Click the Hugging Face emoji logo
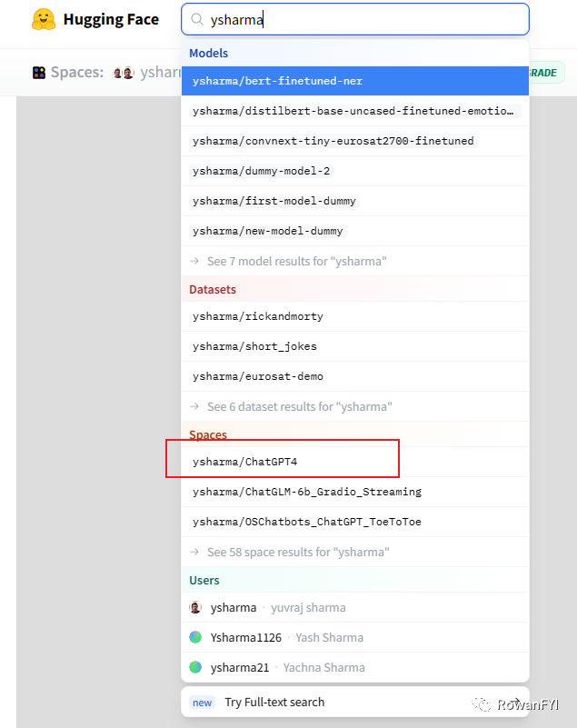The image size is (577, 728). point(44,19)
